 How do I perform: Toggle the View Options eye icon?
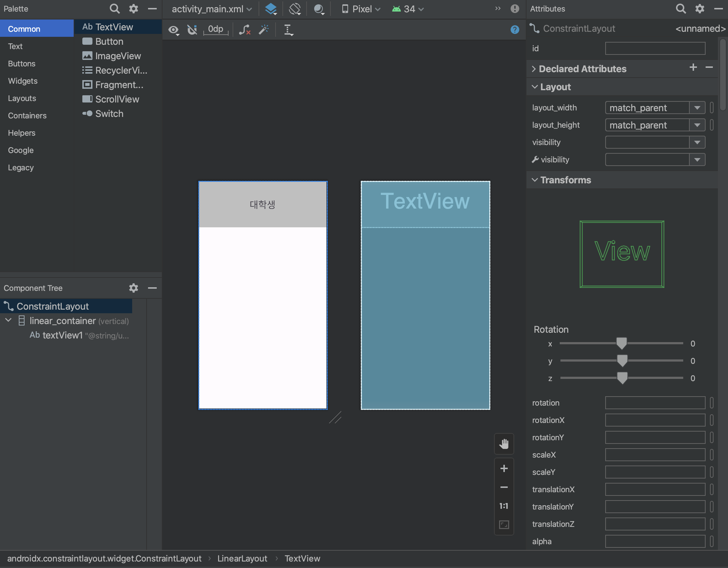pos(174,30)
